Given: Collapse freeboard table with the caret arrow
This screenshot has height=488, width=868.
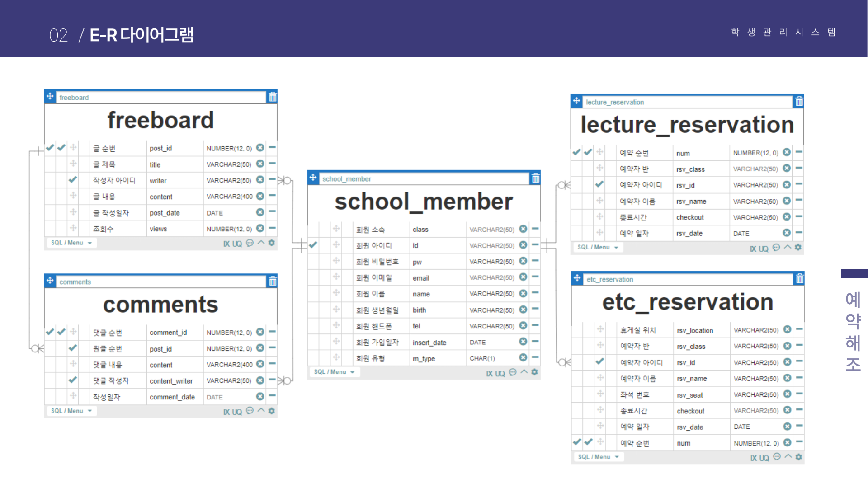Looking at the screenshot, I should click(261, 243).
